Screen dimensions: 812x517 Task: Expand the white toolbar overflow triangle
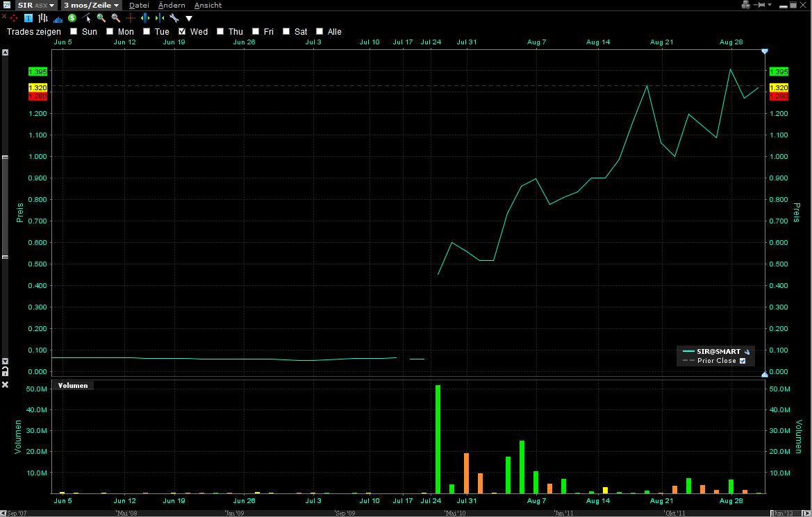pos(189,19)
